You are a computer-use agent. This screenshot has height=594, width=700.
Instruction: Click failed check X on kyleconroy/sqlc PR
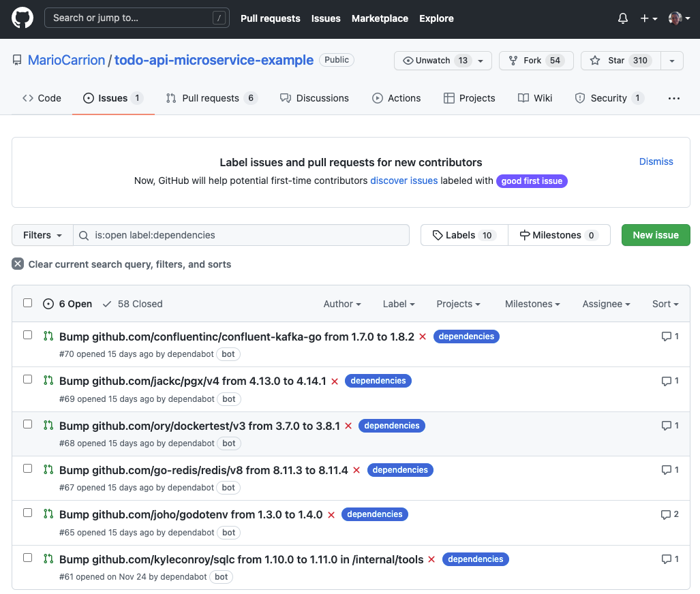[x=431, y=559]
